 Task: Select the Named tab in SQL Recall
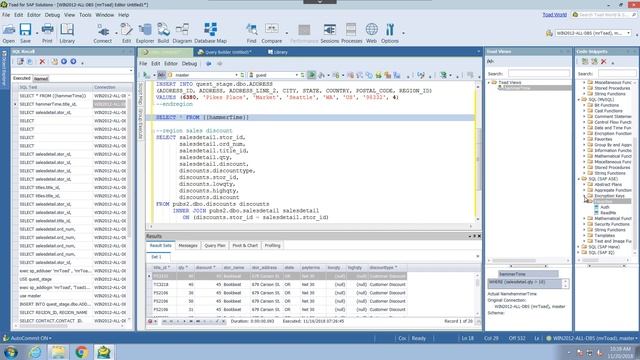pos(41,78)
